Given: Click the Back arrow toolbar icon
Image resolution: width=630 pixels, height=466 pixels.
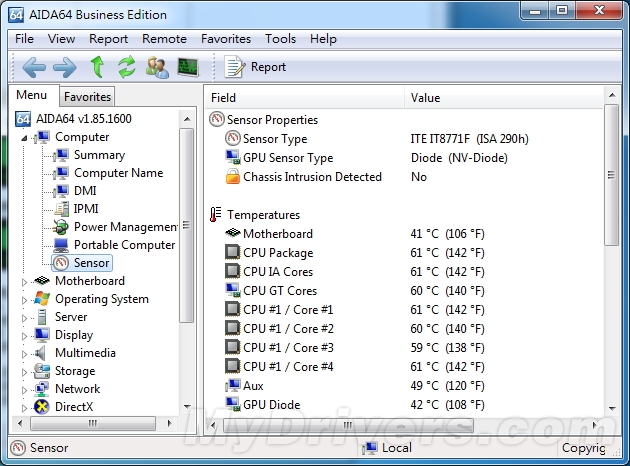Looking at the screenshot, I should (34, 67).
